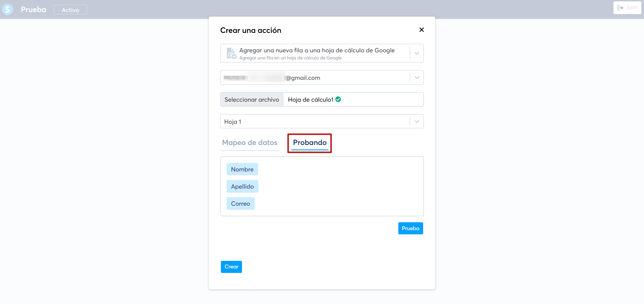
Task: Click the Salir logout button
Action: [627, 8]
